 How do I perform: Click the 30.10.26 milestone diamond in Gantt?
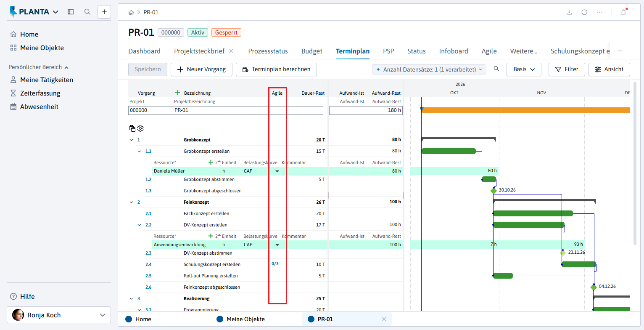pos(494,191)
